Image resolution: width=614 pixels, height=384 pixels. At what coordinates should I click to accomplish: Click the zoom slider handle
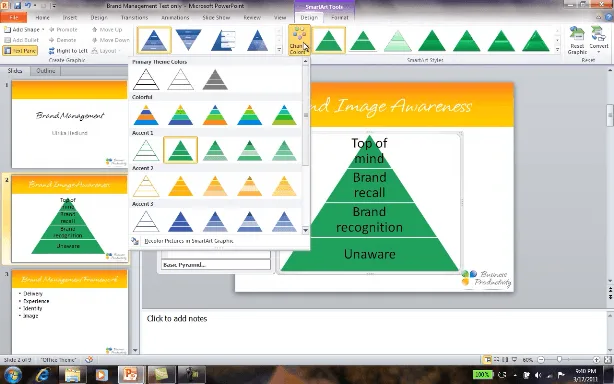click(559, 359)
